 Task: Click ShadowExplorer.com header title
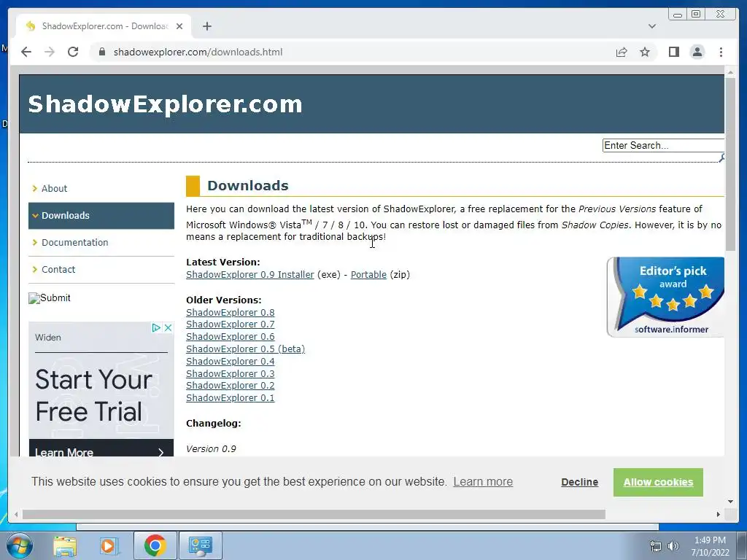point(165,104)
